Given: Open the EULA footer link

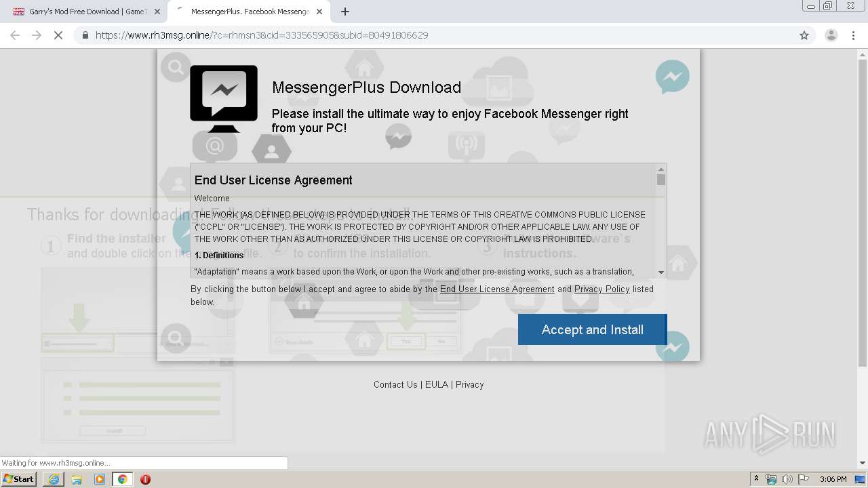Looking at the screenshot, I should (437, 384).
